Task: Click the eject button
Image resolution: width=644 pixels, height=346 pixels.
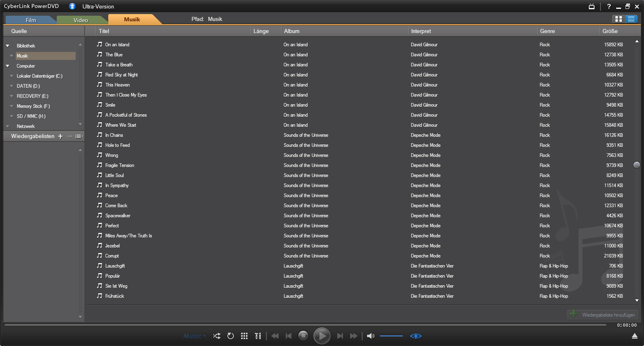Action: click(635, 336)
